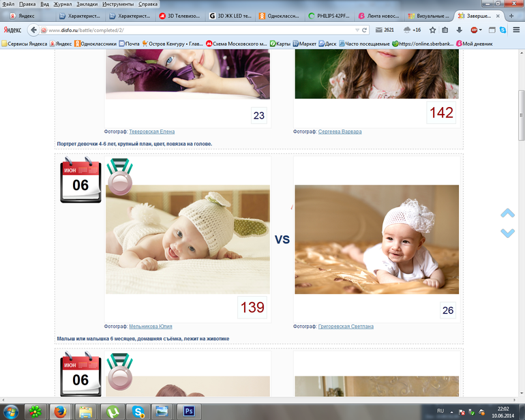This screenshot has width=525, height=420.
Task: Click the browser back arrow button
Action: point(33,30)
